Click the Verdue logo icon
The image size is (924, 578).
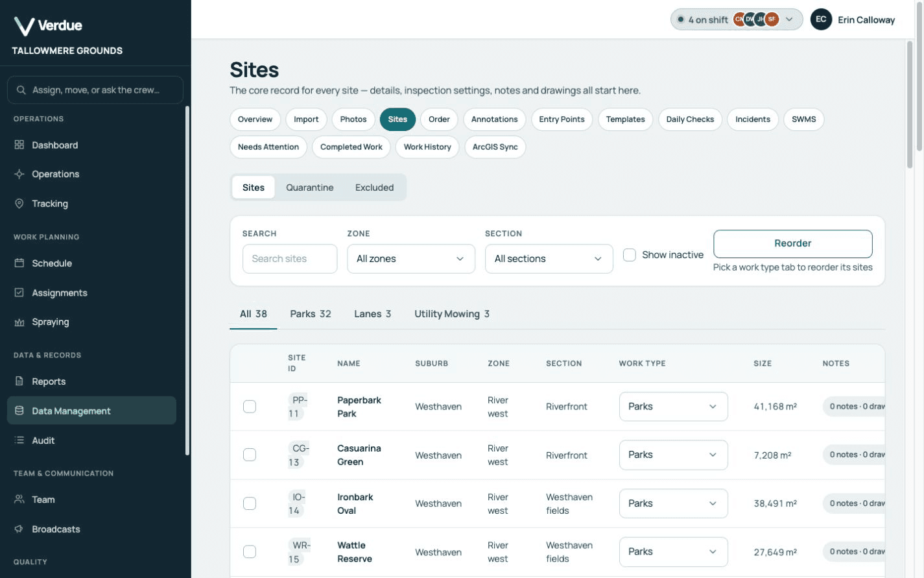(x=24, y=26)
